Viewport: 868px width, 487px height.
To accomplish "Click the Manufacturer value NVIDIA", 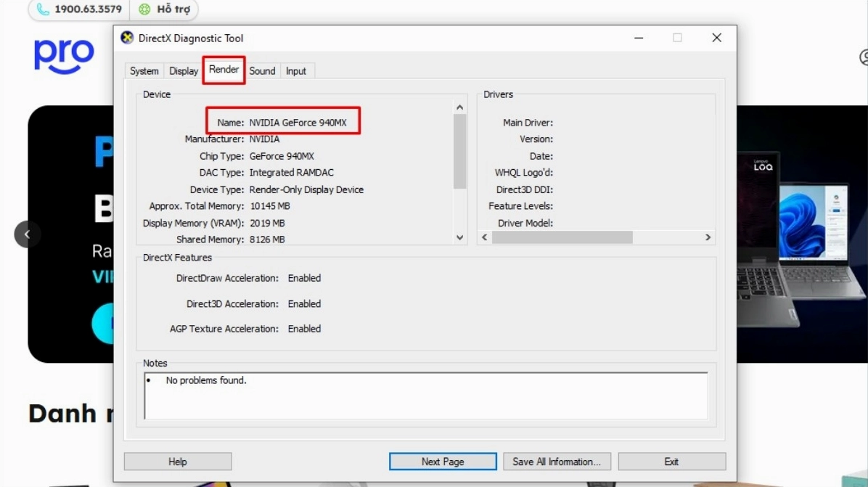I will [264, 139].
